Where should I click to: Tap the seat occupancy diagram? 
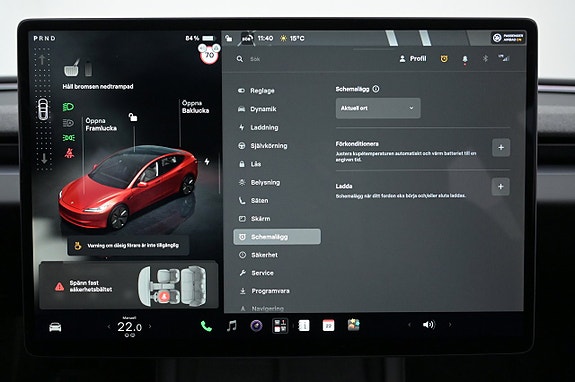coord(172,286)
